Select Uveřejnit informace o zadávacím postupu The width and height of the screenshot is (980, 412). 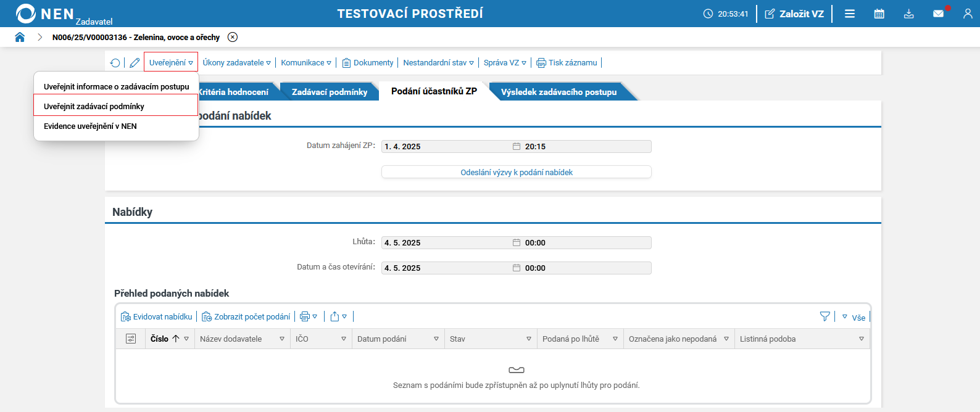coord(116,86)
